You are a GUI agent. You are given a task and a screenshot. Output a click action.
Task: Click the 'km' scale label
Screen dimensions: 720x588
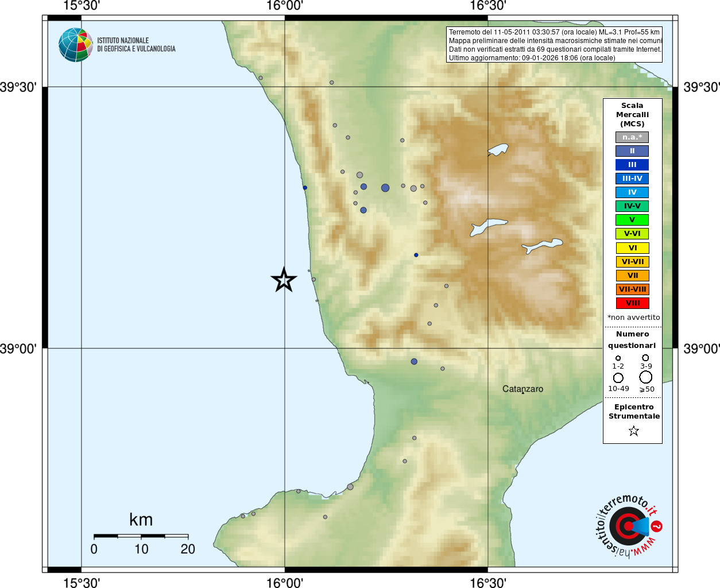click(x=141, y=520)
